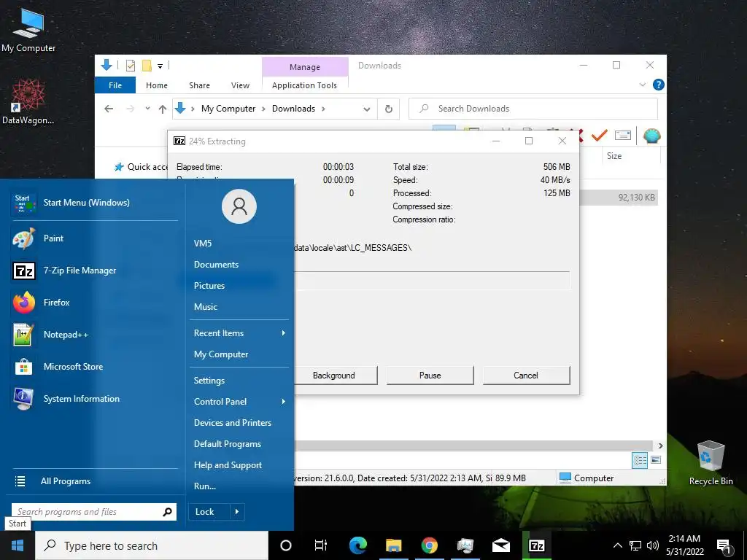Switch to 7-Zip on taskbar

point(537,545)
